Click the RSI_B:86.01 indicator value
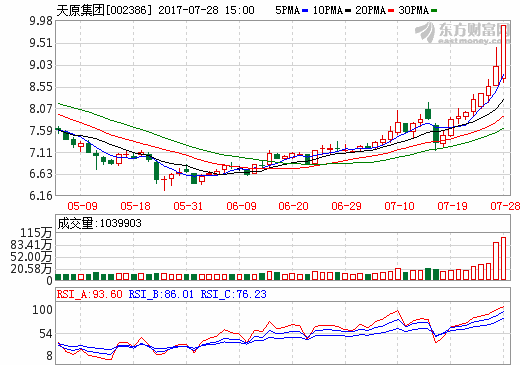Screen dimensions: 520x365 (161, 294)
